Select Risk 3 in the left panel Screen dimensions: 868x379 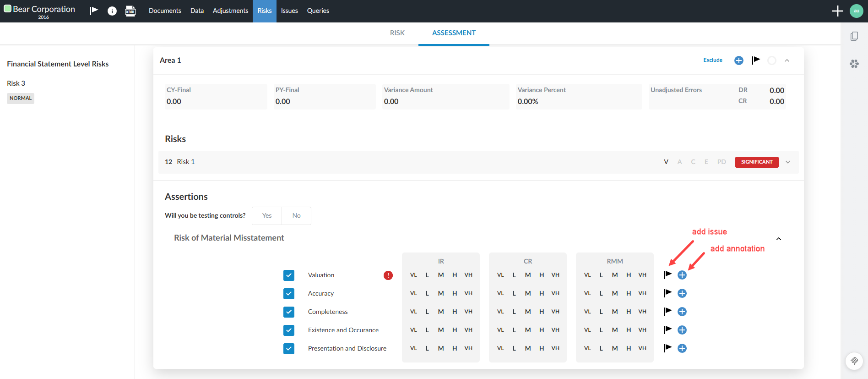16,83
